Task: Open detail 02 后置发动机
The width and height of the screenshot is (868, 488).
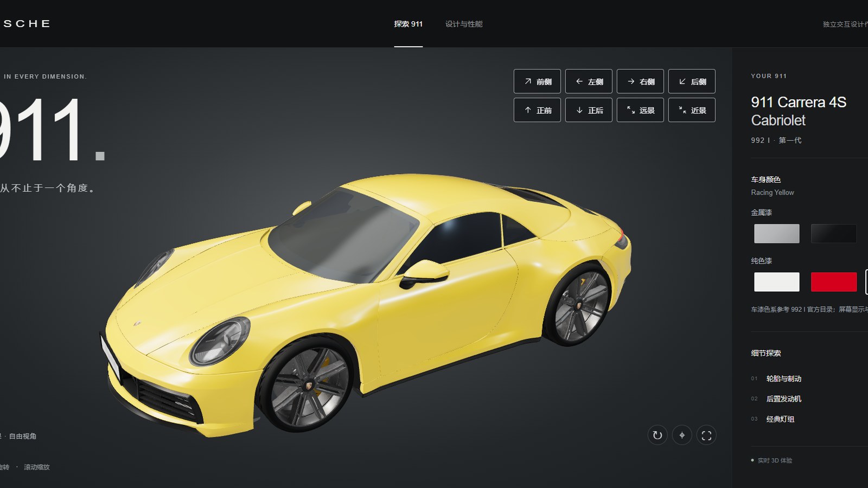Action: (x=783, y=399)
